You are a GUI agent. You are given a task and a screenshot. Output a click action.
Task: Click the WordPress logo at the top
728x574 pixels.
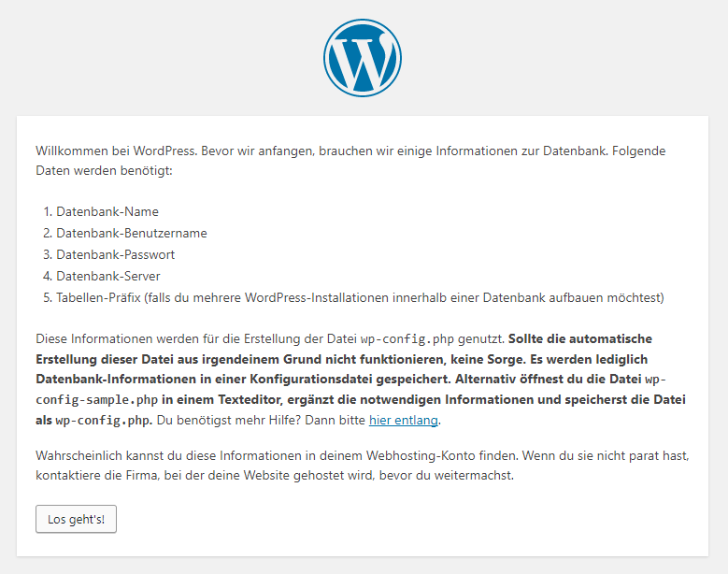pyautogui.click(x=363, y=58)
